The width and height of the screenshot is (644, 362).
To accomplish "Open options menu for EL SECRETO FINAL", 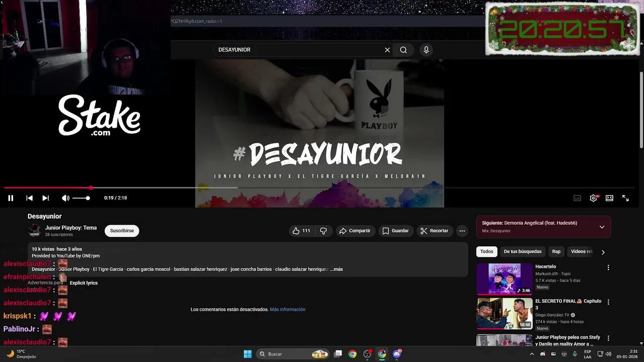I will pos(608,302).
